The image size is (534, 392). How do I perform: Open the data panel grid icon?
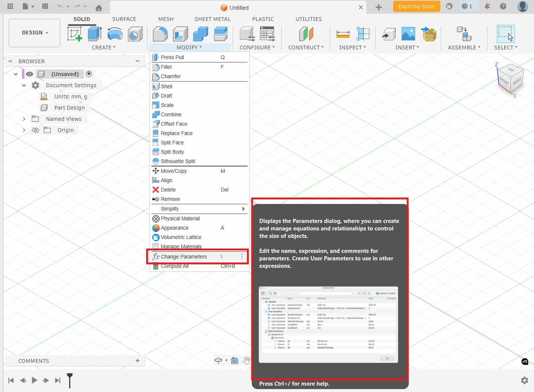pyautogui.click(x=10, y=6)
